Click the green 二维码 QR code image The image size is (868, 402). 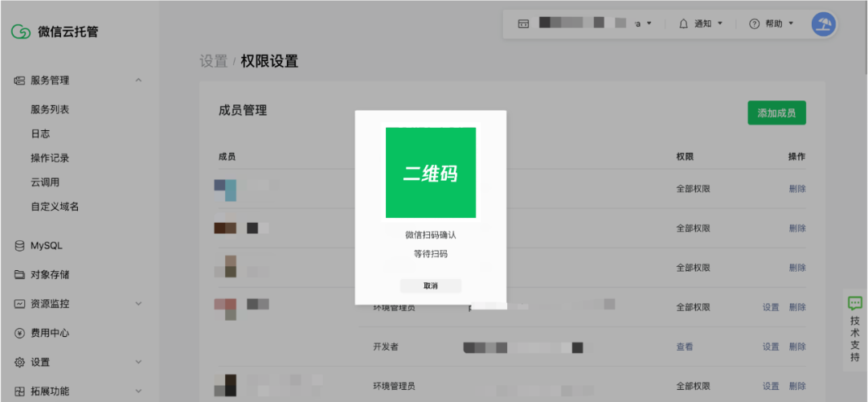point(431,173)
